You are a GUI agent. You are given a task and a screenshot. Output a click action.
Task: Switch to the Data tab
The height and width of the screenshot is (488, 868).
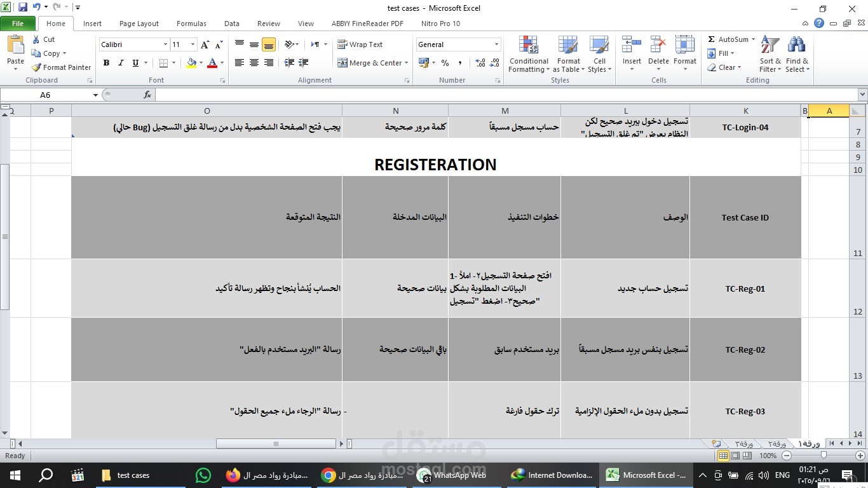(x=232, y=24)
